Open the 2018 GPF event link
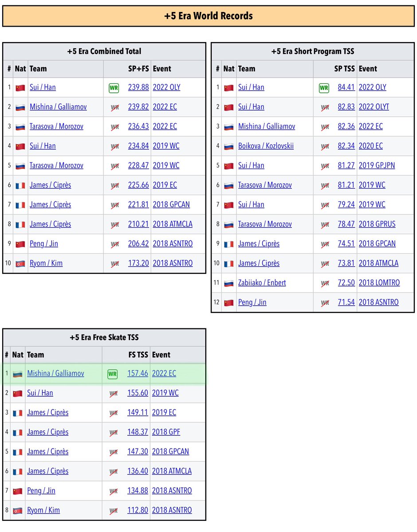Image resolution: width=417 pixels, height=532 pixels. 166,432
